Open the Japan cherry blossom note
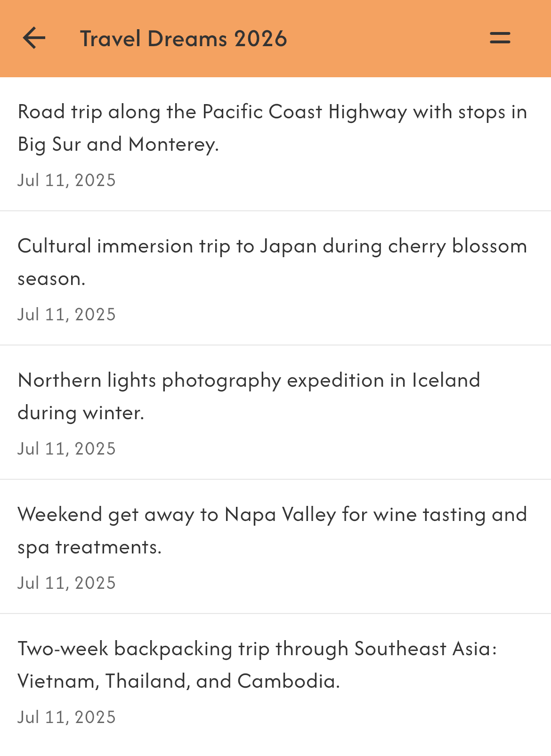Screen dimensions: 551x756 click(275, 278)
